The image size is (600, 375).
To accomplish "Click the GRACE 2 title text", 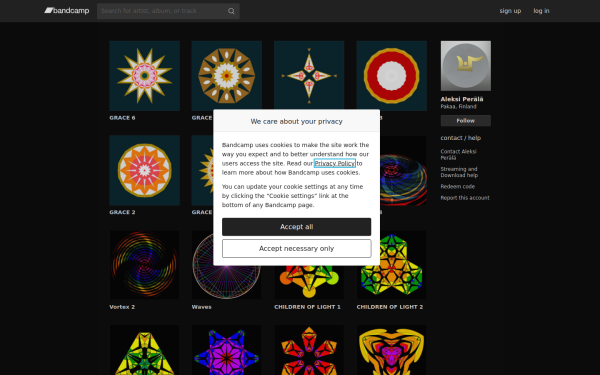I will click(x=122, y=212).
